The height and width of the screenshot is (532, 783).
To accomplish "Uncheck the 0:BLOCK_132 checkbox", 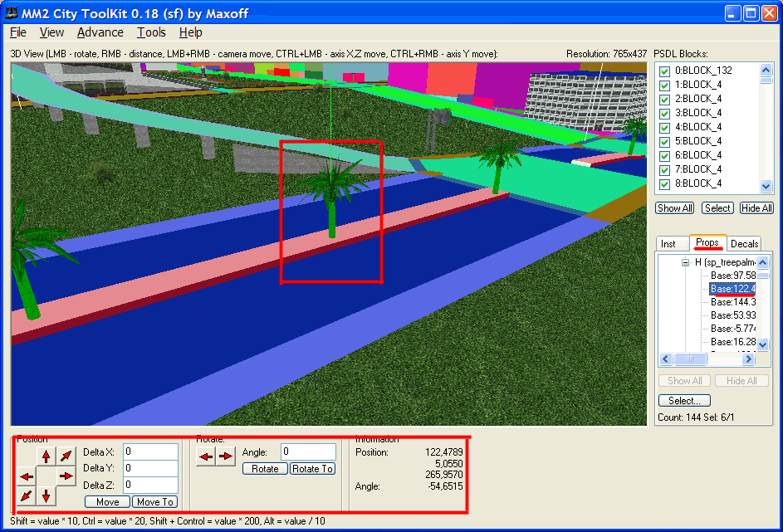I will pos(664,71).
